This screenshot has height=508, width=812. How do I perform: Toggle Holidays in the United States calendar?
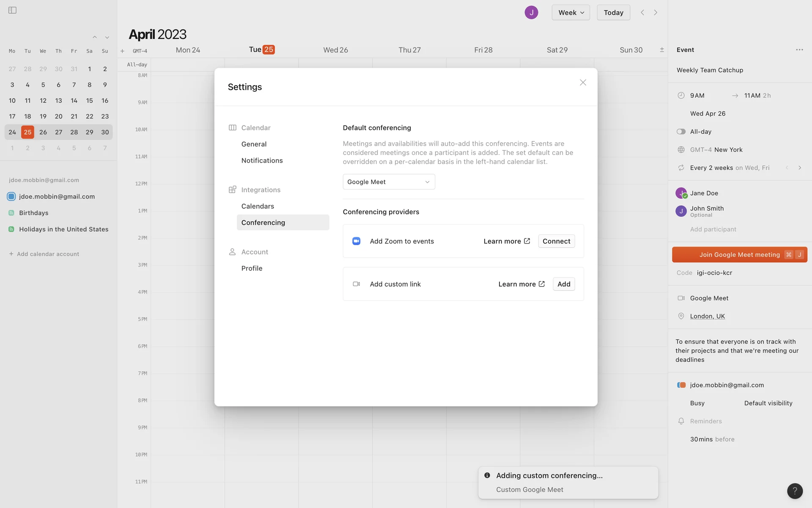tap(11, 229)
